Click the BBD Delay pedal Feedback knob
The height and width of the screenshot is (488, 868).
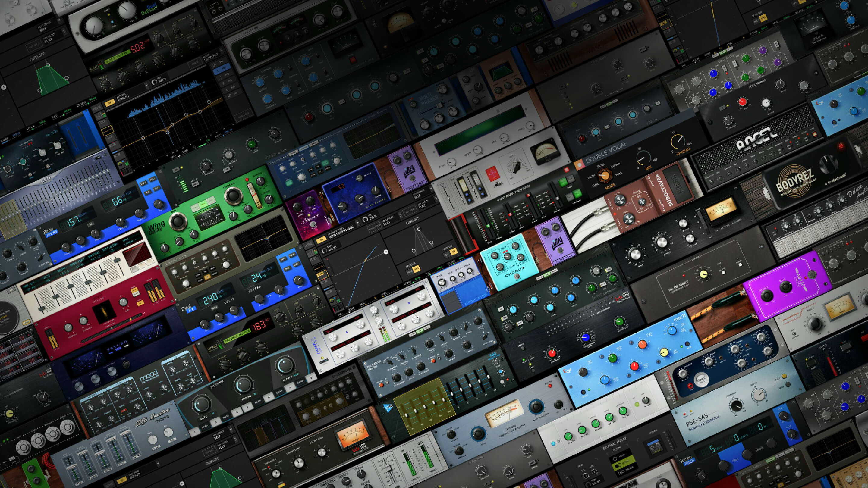pos(767,296)
